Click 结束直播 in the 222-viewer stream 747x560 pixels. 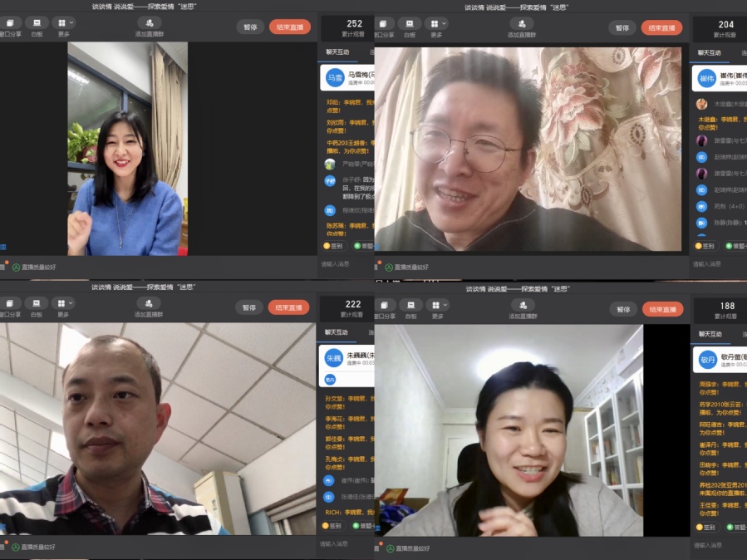289,307
